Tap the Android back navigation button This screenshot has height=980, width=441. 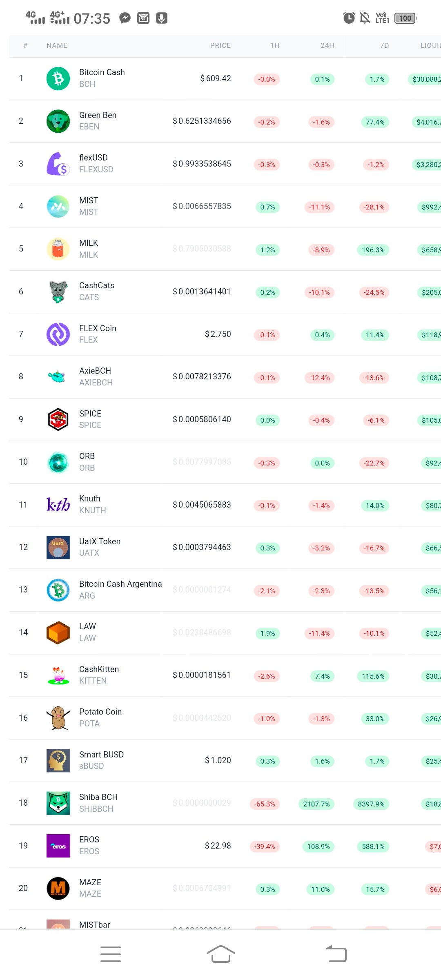336,954
